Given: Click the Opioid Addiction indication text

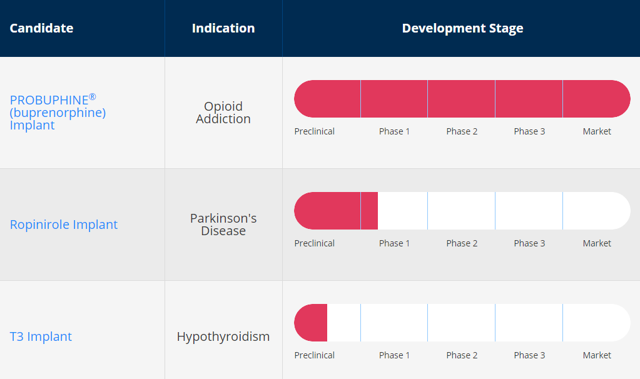Looking at the screenshot, I should pos(223,112).
